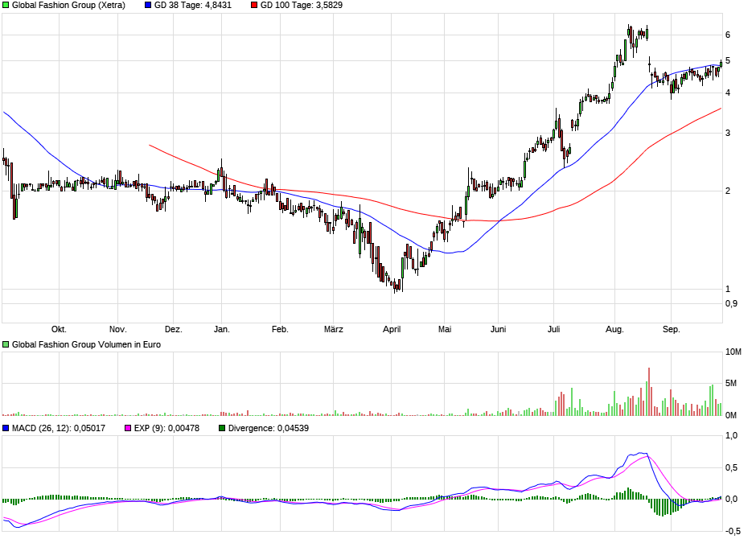Click the 'April' month label on time axis
756x539 pixels.
(x=392, y=330)
